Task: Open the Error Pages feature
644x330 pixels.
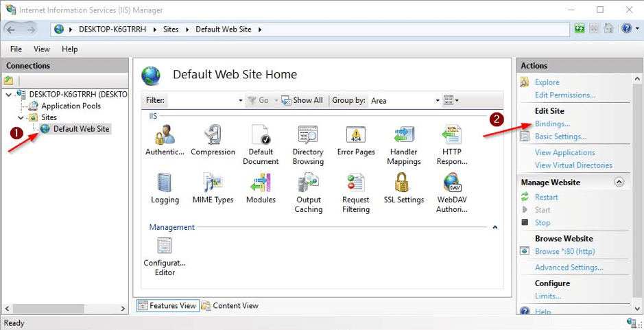Action: [x=356, y=141]
